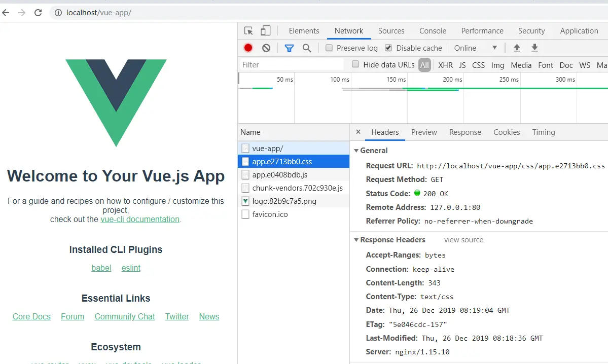Select the All filter type
The height and width of the screenshot is (364, 608).
point(424,65)
